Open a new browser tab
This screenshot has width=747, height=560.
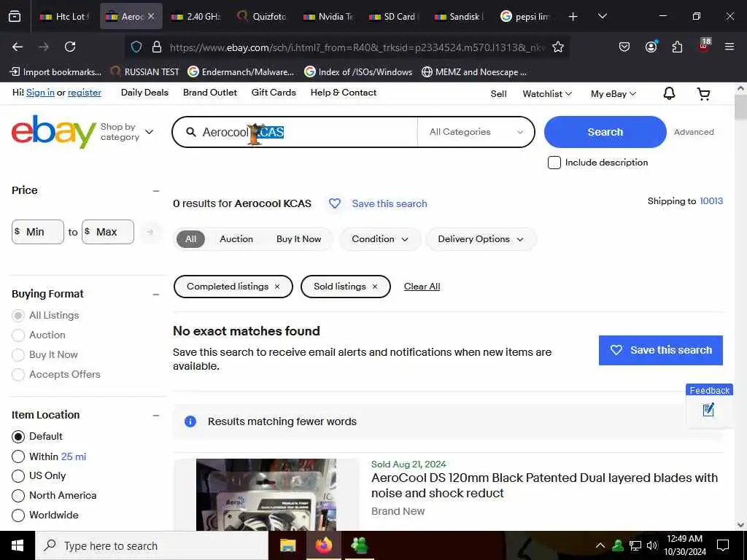[x=573, y=17]
